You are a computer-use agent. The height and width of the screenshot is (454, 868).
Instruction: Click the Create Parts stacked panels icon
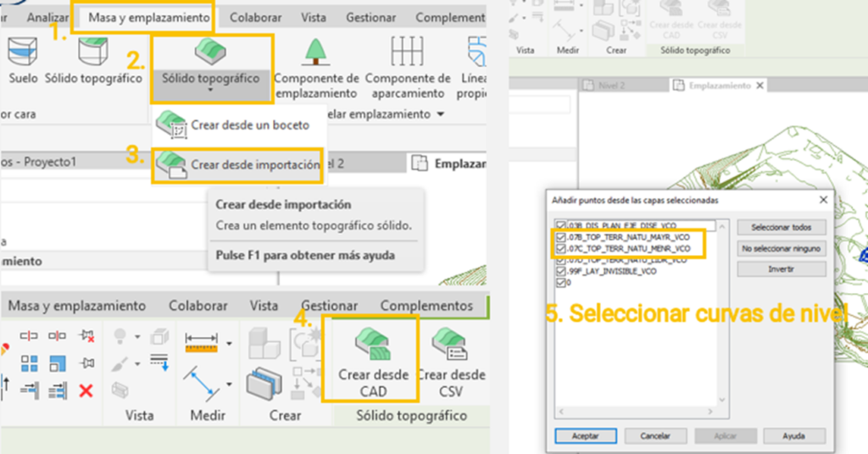tap(264, 385)
